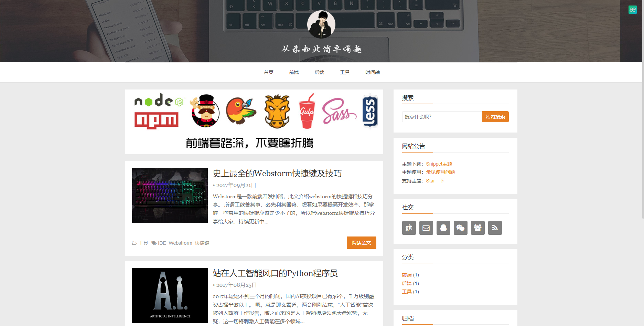Image resolution: width=644 pixels, height=326 pixels.
Task: Open the Snippet主题 download link
Action: 439,164
